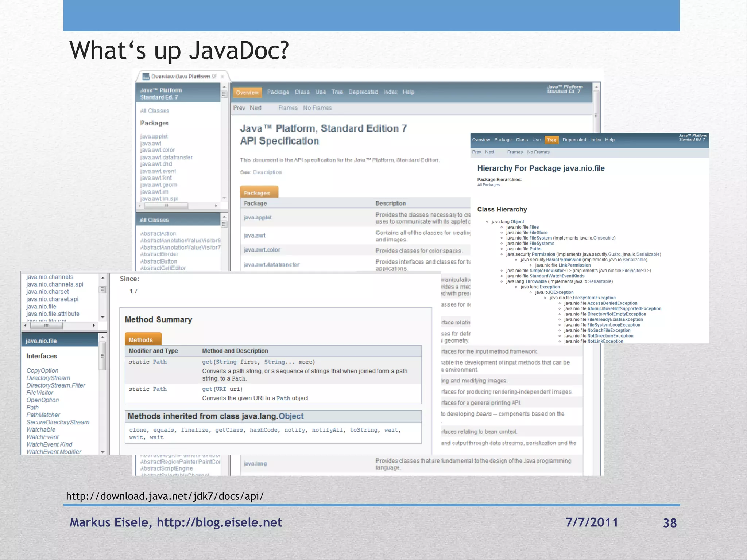Image resolution: width=747 pixels, height=560 pixels.
Task: Open AbstractButton in the blurred All Classes list
Action: [x=158, y=261]
